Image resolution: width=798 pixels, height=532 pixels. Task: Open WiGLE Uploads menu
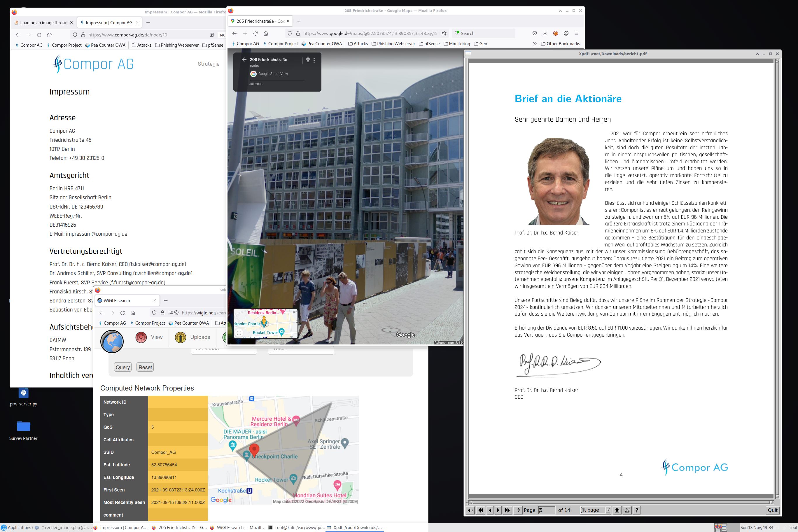click(192, 337)
